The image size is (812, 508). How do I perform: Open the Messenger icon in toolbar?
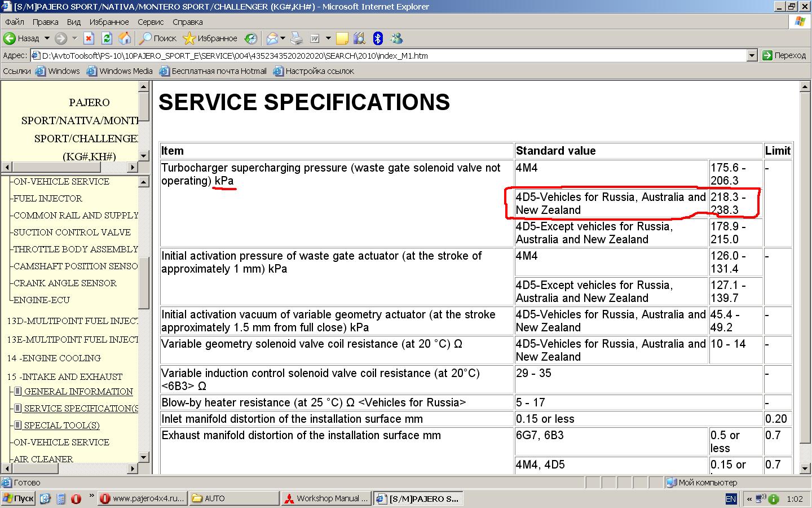point(396,38)
